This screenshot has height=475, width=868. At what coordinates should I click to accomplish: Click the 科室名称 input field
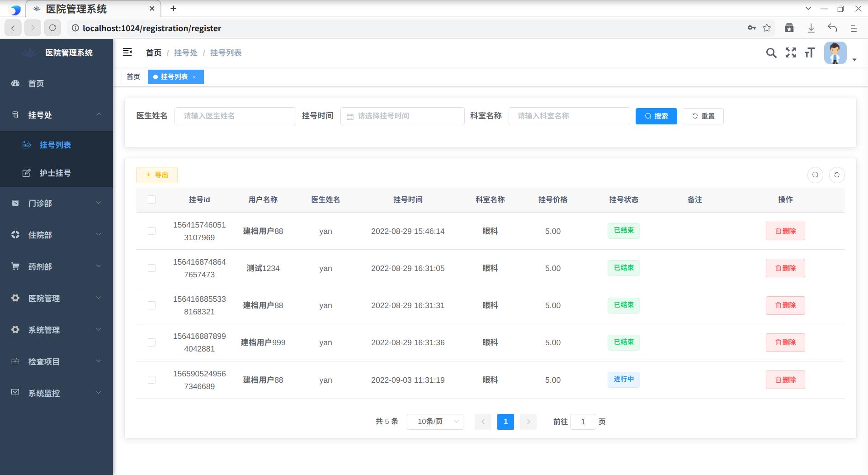(569, 116)
